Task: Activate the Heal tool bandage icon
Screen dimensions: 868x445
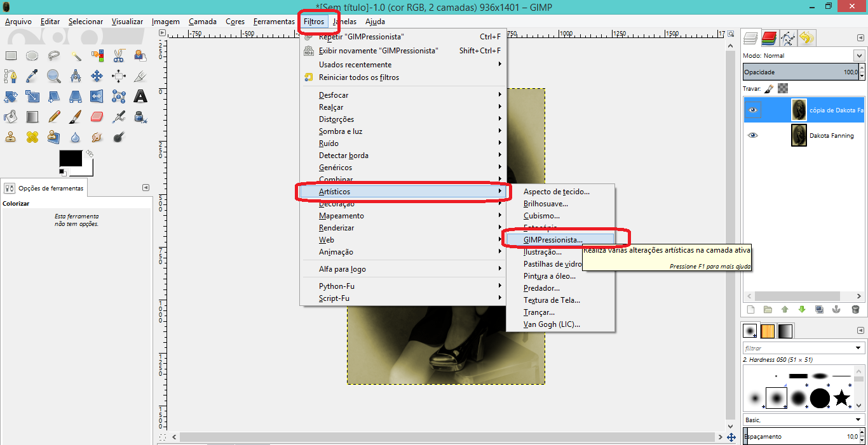Action: pos(32,137)
